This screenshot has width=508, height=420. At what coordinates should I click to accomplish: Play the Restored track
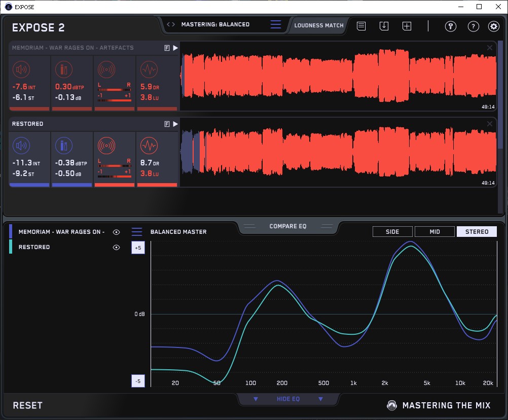[175, 124]
